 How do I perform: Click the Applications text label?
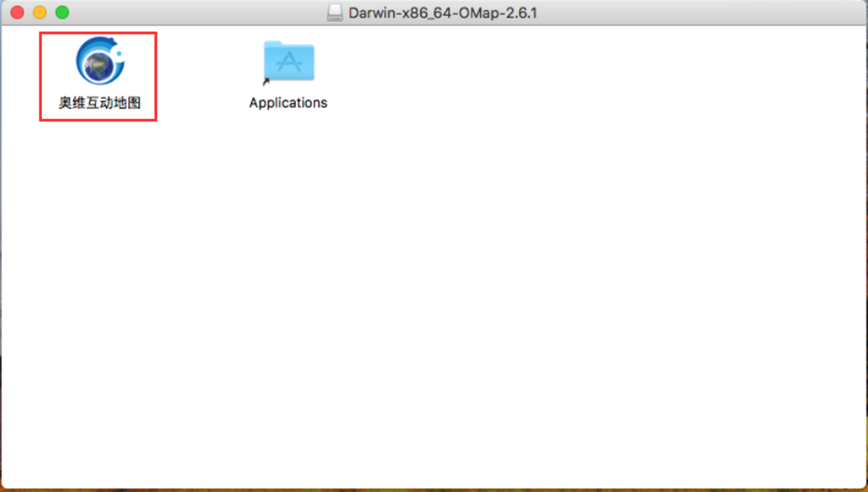click(288, 103)
